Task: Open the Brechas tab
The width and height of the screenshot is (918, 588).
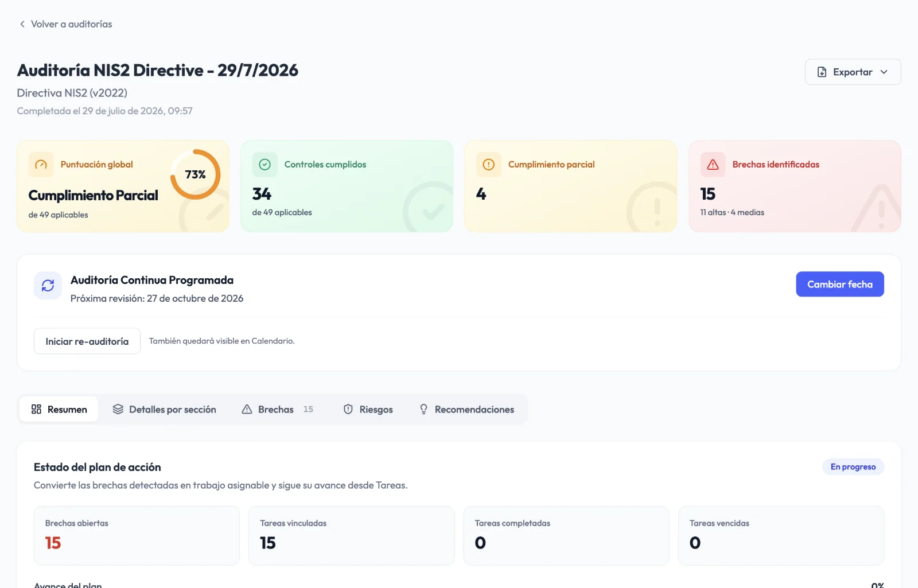Action: click(278, 409)
